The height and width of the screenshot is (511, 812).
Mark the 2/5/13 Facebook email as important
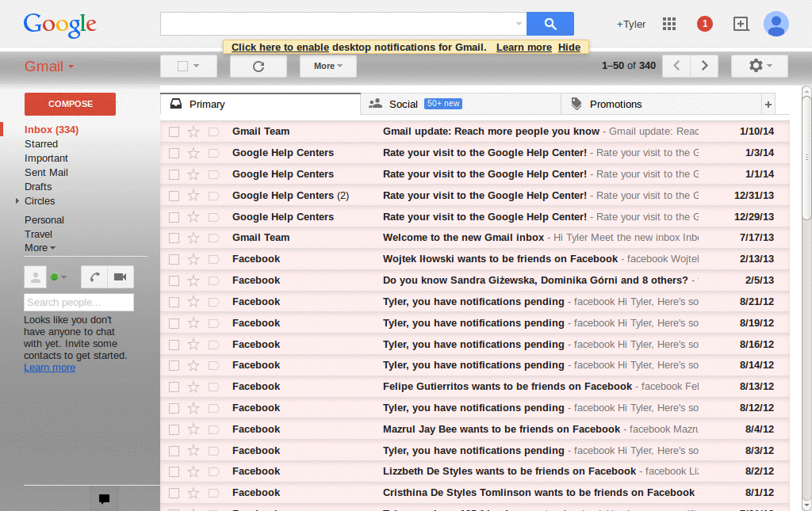[x=213, y=280]
